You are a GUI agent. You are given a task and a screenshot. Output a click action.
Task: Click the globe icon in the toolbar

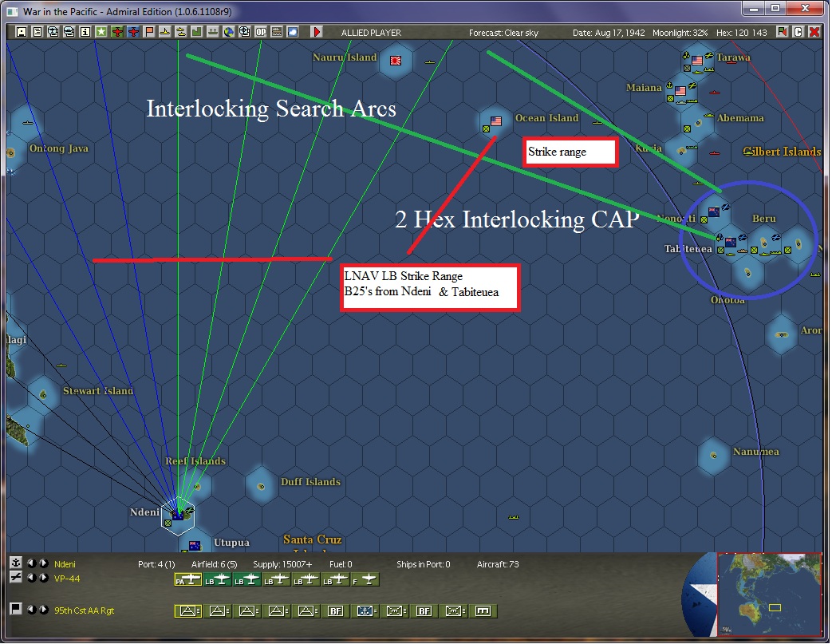229,32
